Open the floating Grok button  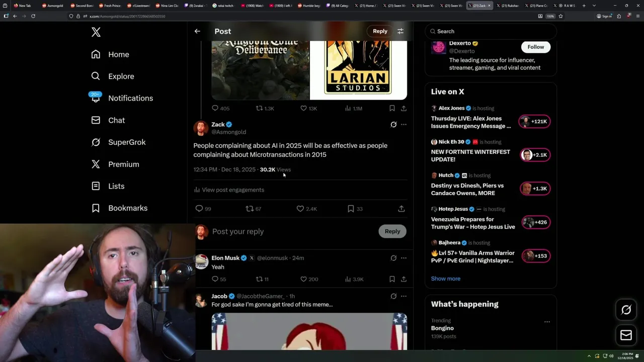626,310
